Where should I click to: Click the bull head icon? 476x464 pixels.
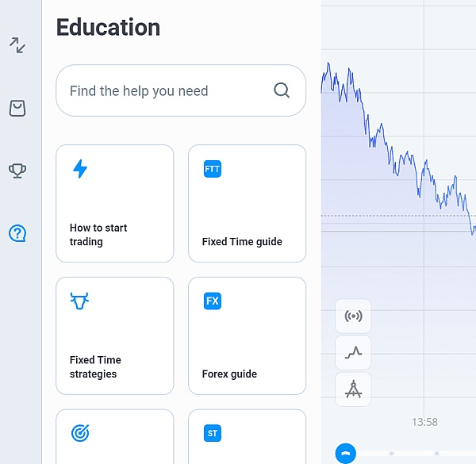pyautogui.click(x=80, y=301)
